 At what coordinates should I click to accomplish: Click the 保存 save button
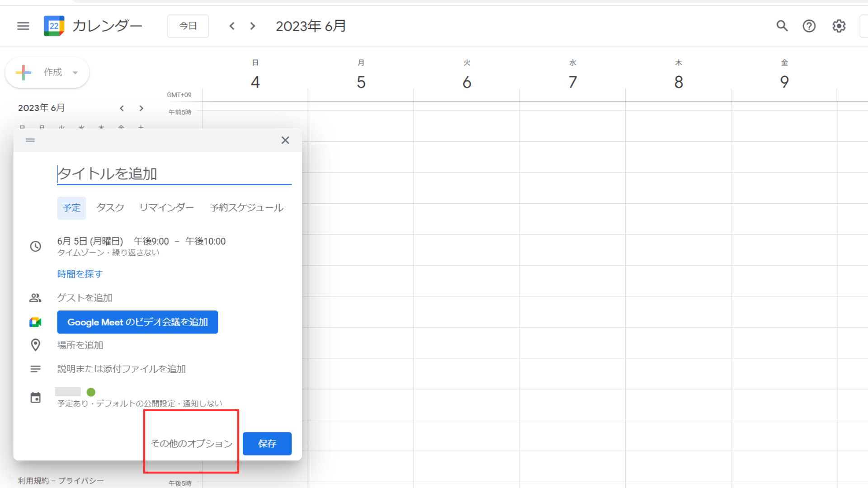(267, 444)
